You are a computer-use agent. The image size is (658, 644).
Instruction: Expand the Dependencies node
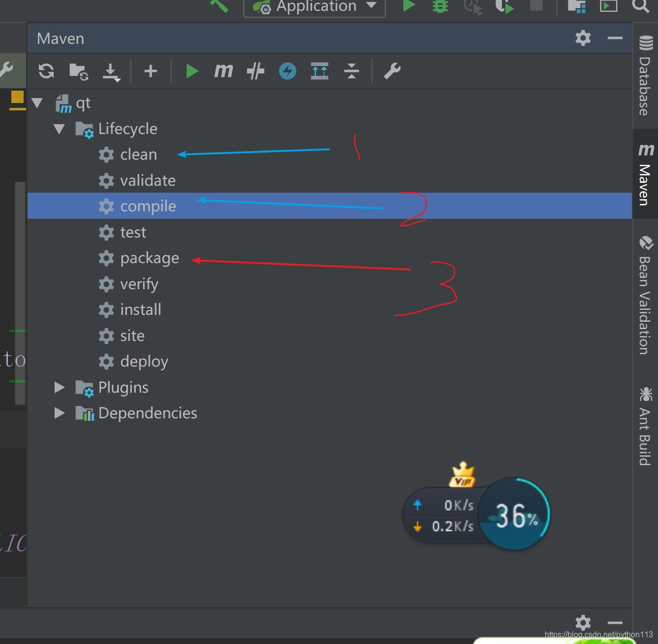[60, 413]
